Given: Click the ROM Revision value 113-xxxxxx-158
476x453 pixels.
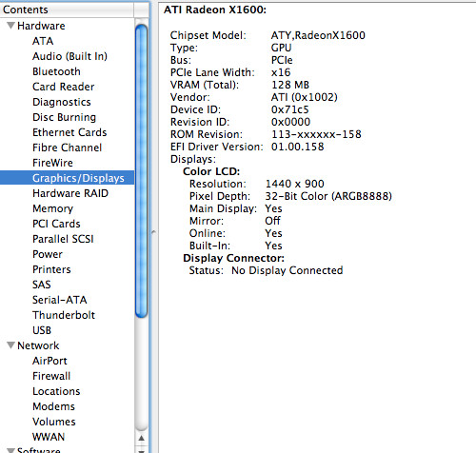Looking at the screenshot, I should click(316, 134).
